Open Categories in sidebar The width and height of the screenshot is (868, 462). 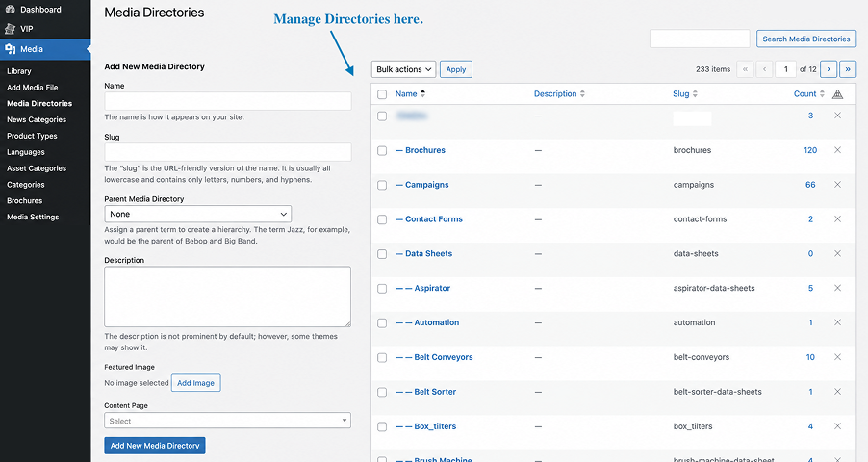(25, 185)
